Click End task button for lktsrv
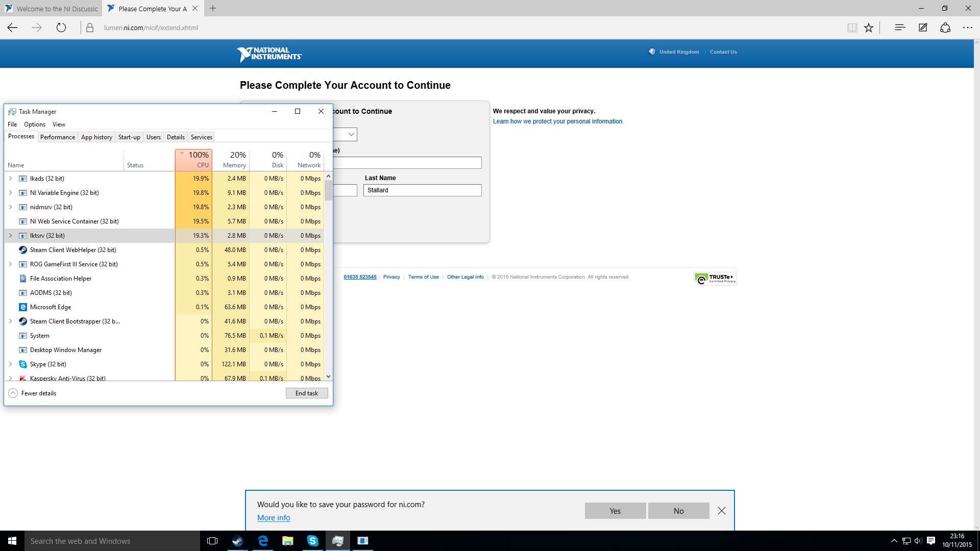Image resolution: width=980 pixels, height=551 pixels. [x=306, y=393]
